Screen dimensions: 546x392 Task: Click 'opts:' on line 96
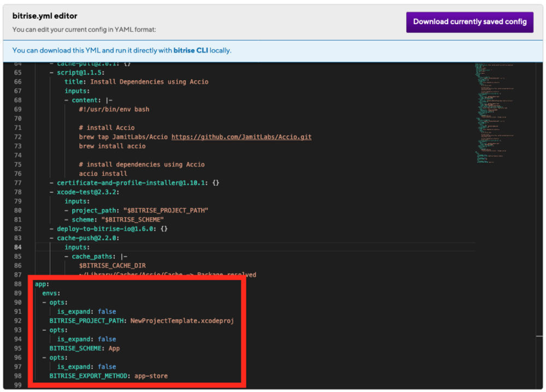click(x=58, y=358)
